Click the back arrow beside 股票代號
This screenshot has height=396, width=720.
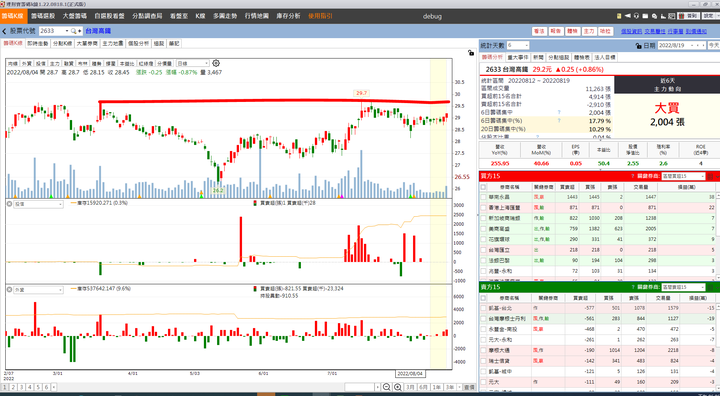point(4,31)
